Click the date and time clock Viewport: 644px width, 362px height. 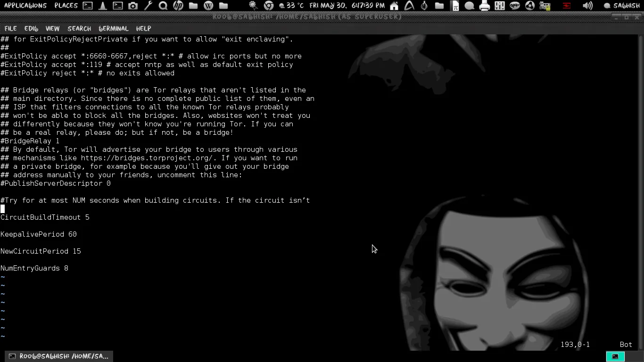[347, 6]
